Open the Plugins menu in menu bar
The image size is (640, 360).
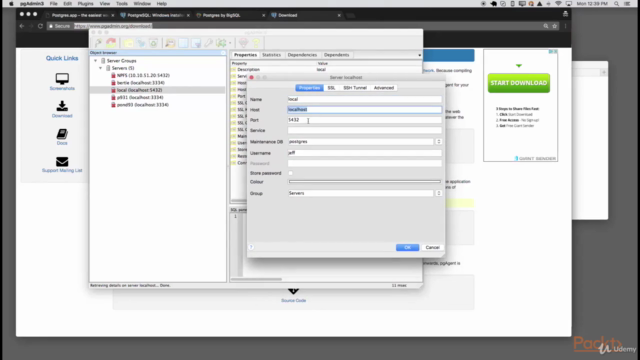coord(85,4)
